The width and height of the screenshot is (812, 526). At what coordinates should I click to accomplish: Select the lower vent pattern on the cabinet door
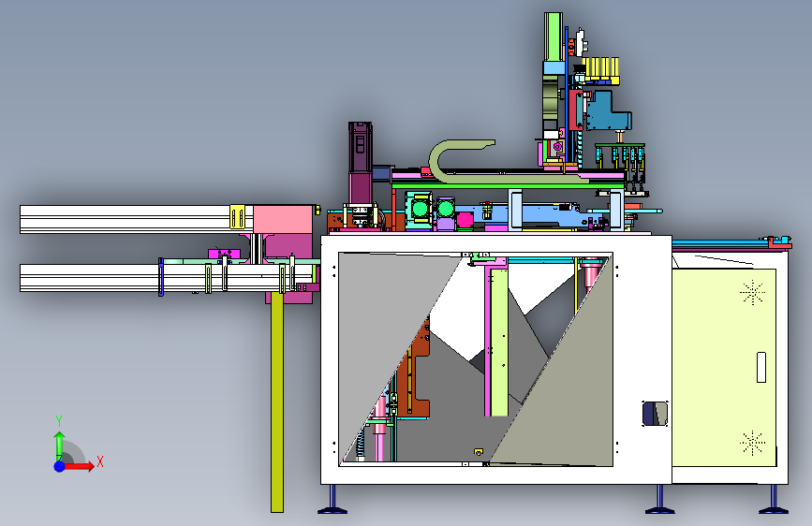tap(752, 443)
